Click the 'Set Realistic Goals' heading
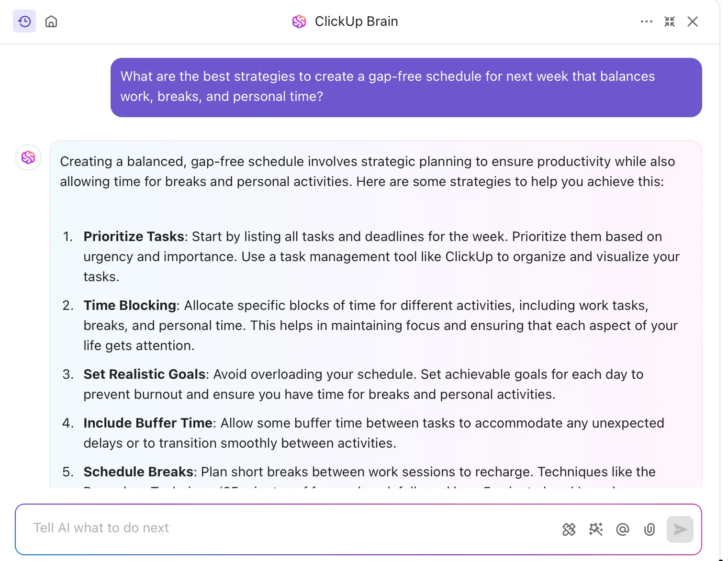The height and width of the screenshot is (561, 728). coord(145,374)
